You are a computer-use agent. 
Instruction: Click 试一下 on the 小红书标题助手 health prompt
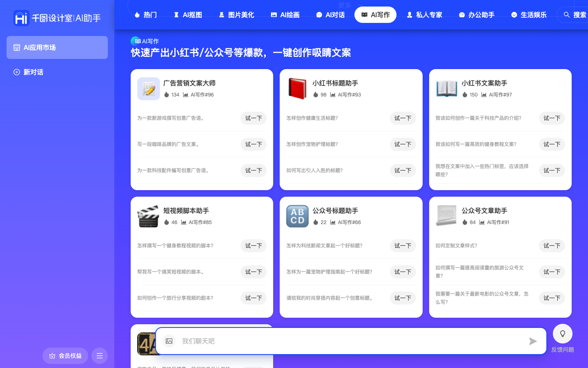[x=403, y=118]
